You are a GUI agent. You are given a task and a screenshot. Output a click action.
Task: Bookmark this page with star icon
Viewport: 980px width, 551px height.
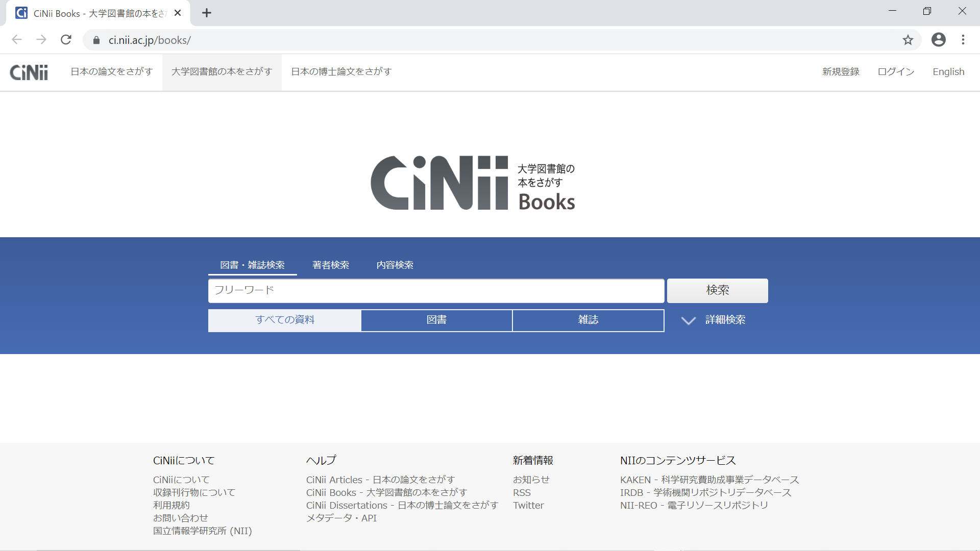coord(908,40)
